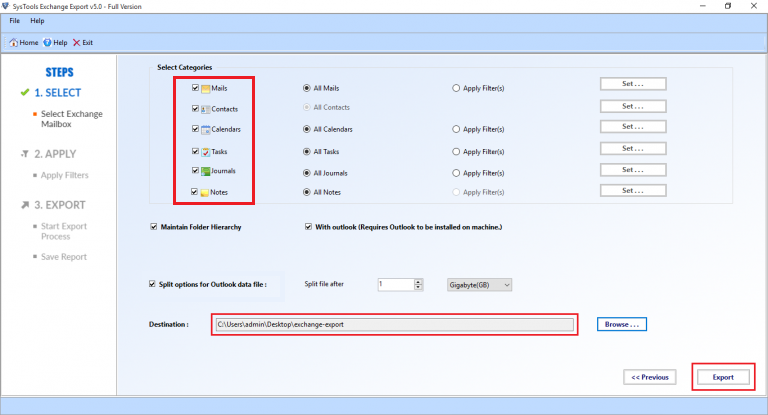
Task: Open the Help menu in menu bar
Action: (37, 20)
